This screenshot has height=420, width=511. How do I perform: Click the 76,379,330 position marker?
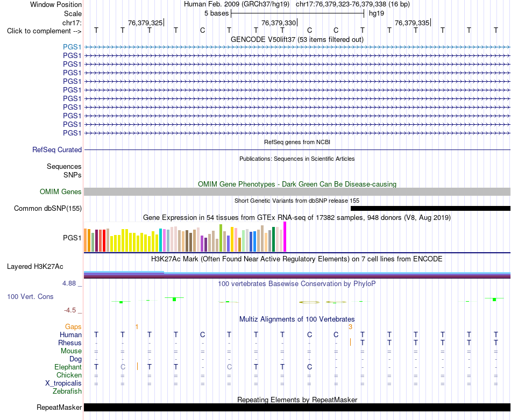(x=279, y=23)
